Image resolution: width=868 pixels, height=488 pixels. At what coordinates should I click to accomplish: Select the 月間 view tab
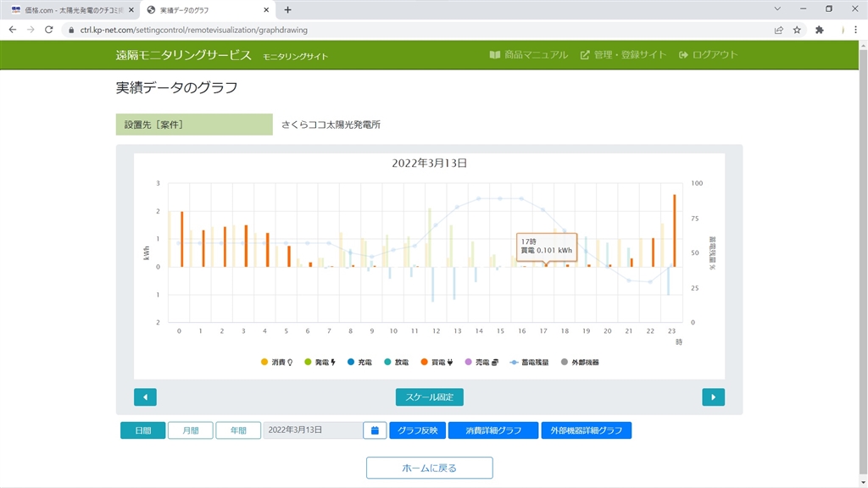pyautogui.click(x=191, y=430)
